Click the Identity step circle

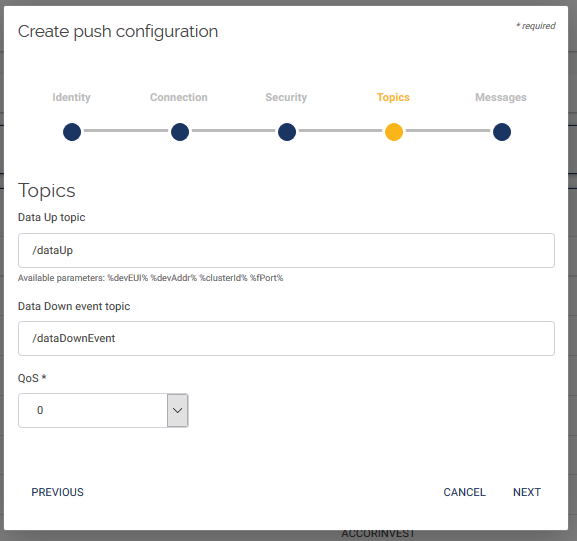click(x=72, y=132)
